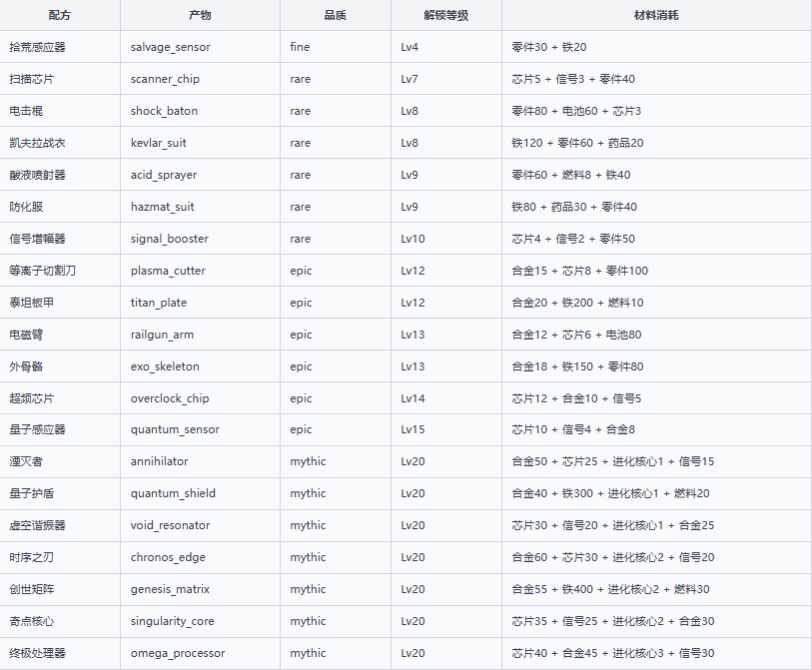812x670 pixels.
Task: Select the 创世矩阵 recipe cell
Action: [x=60, y=589]
